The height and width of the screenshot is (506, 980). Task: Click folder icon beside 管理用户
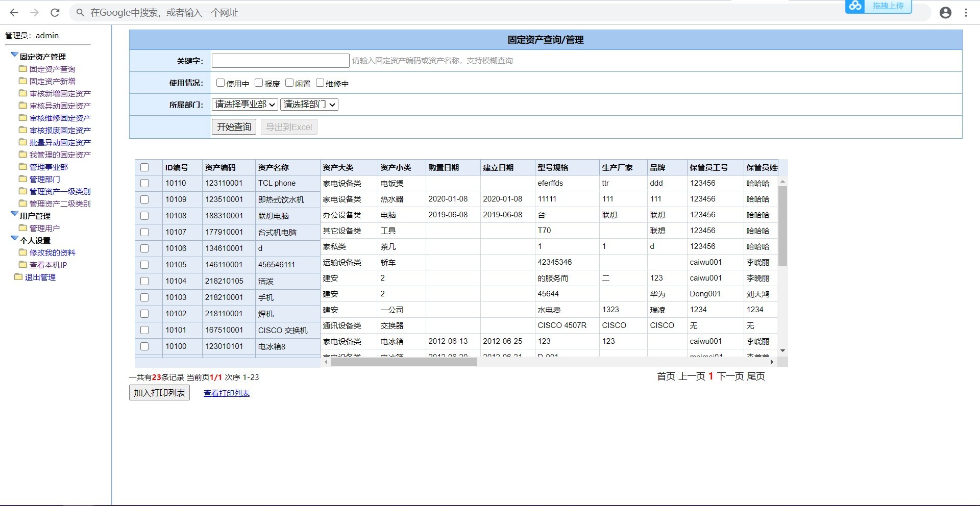23,227
